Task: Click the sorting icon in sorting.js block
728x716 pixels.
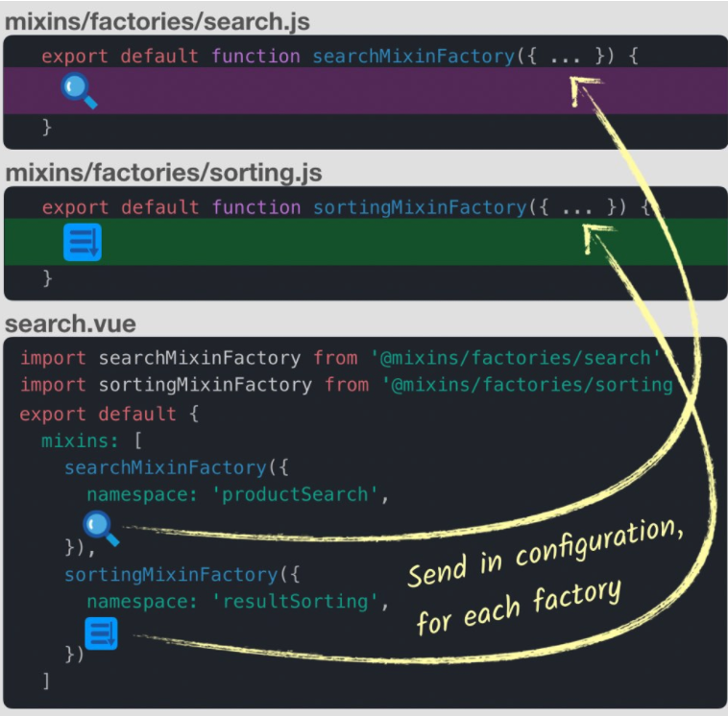Action: (83, 242)
